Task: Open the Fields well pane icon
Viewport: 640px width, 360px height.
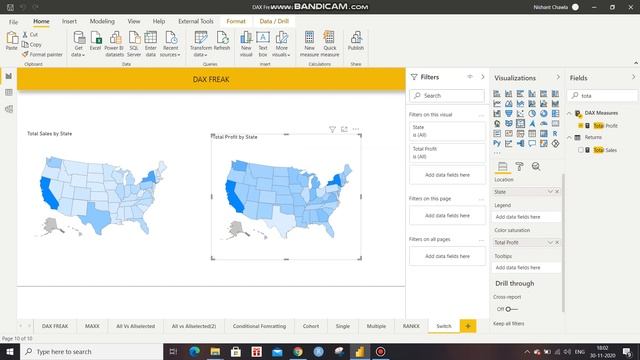Action: (x=502, y=167)
